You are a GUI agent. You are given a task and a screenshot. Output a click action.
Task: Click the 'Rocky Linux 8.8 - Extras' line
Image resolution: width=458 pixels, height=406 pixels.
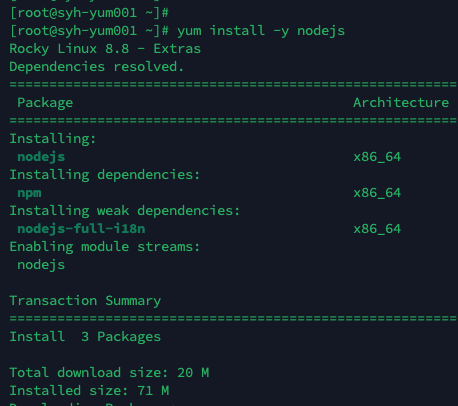tap(105, 49)
